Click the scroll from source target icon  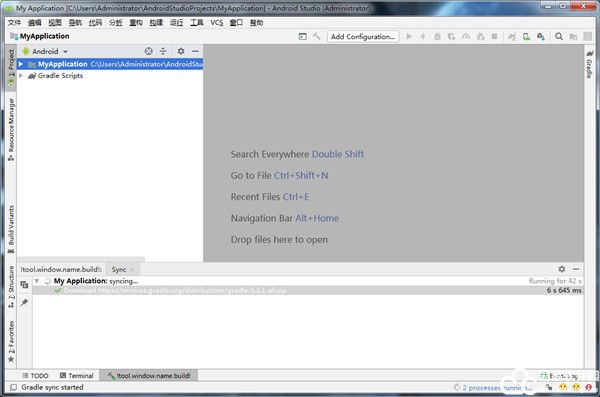[x=148, y=51]
